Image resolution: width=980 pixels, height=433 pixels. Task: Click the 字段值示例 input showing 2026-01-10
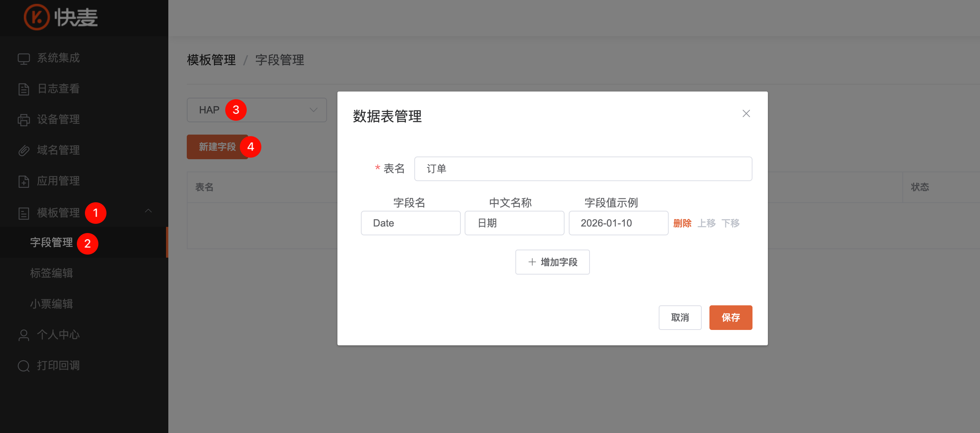click(618, 223)
